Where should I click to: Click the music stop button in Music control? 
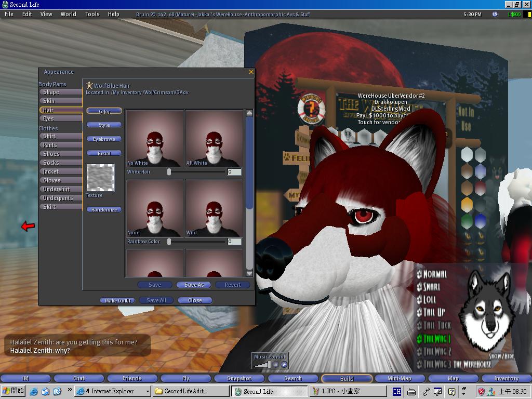click(x=276, y=365)
